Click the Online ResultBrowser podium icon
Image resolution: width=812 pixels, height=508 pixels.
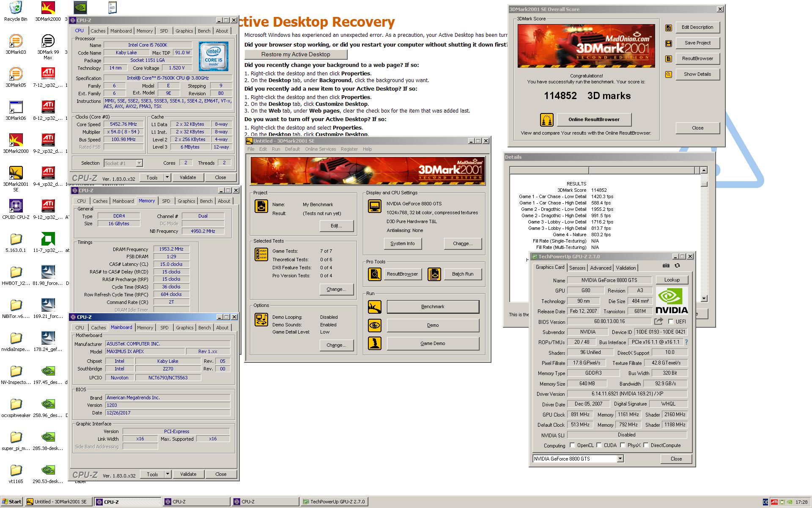[x=547, y=120]
